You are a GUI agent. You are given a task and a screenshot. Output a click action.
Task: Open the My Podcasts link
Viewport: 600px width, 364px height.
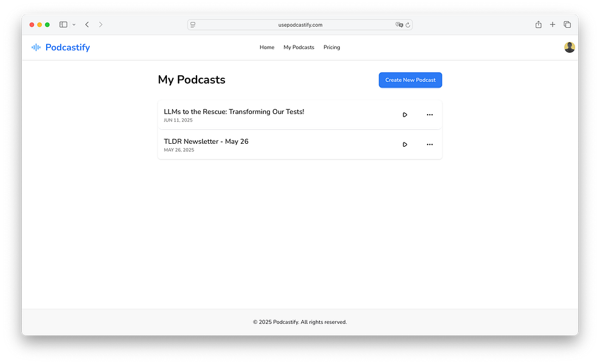click(x=298, y=47)
